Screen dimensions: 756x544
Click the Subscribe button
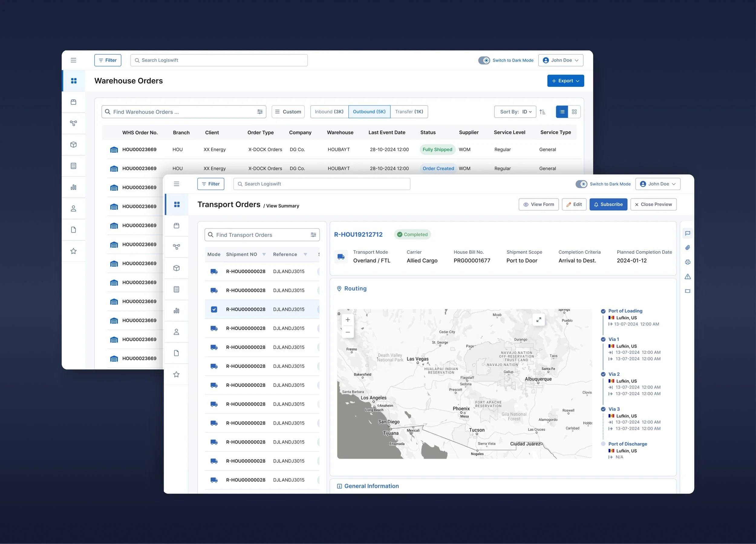pos(608,205)
